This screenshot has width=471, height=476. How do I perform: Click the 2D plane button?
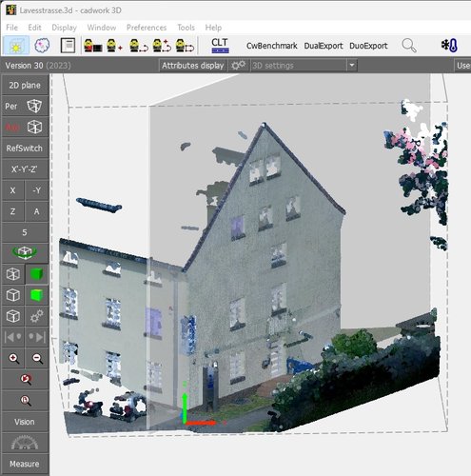tap(25, 85)
